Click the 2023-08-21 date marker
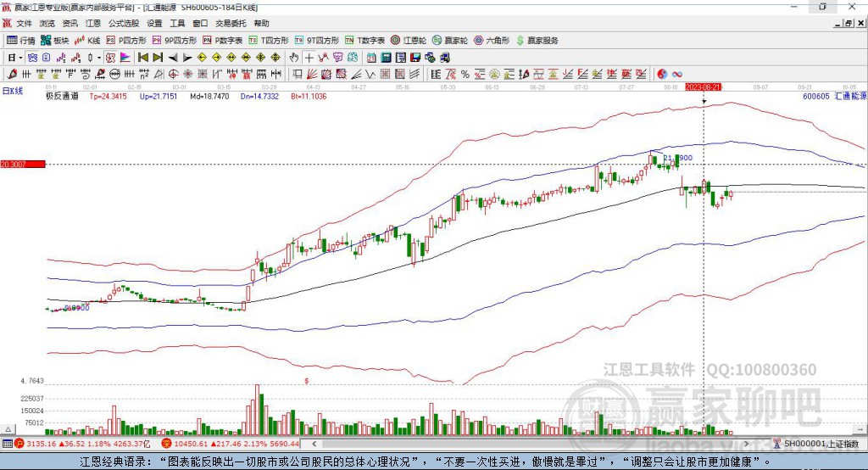Screen dimensions: 868x470 coord(703,87)
